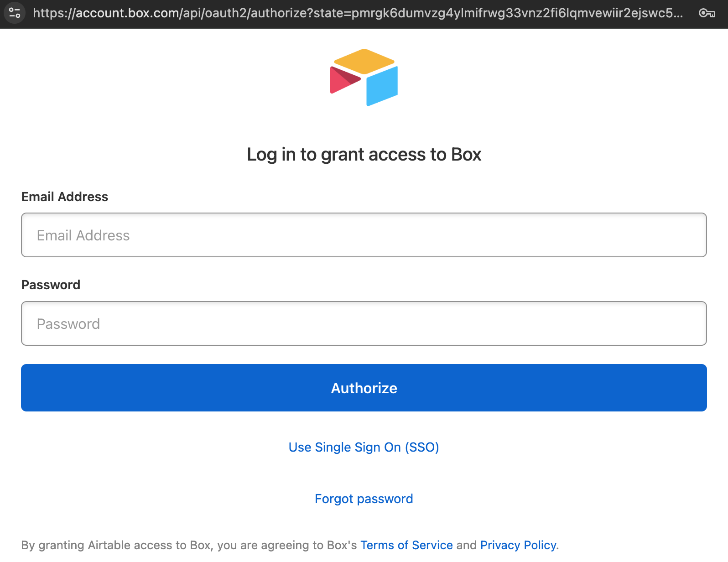Click the password key icon in address bar
The width and height of the screenshot is (728, 562).
(x=707, y=13)
